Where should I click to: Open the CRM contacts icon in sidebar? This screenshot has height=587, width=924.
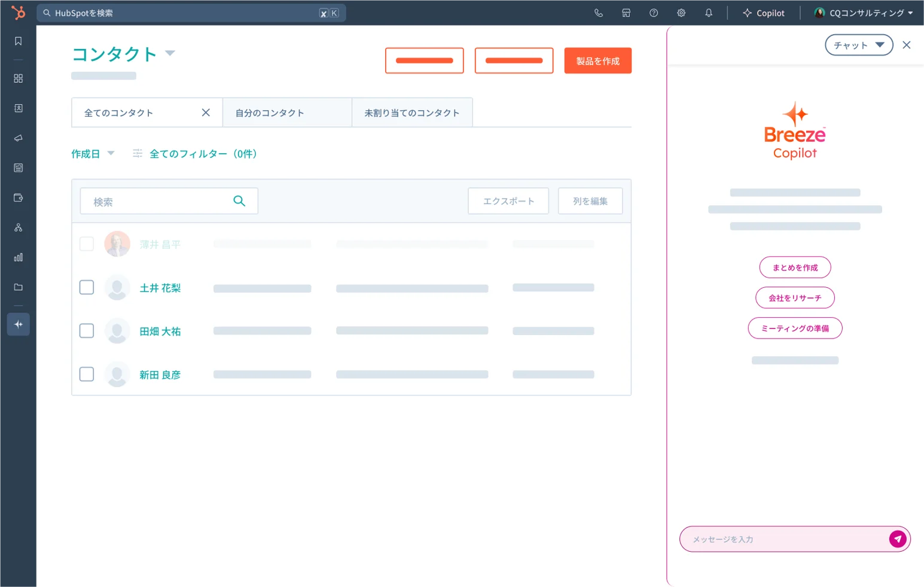18,108
